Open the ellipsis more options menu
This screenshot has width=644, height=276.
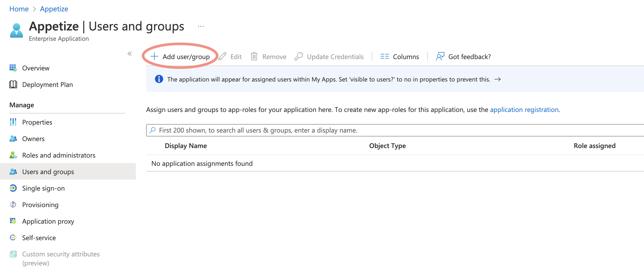tap(201, 26)
